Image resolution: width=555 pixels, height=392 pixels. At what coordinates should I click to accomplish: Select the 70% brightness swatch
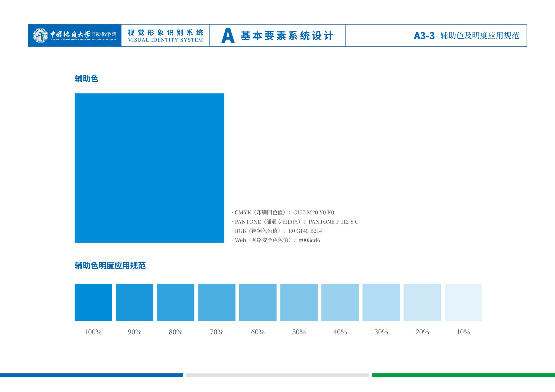(x=217, y=302)
